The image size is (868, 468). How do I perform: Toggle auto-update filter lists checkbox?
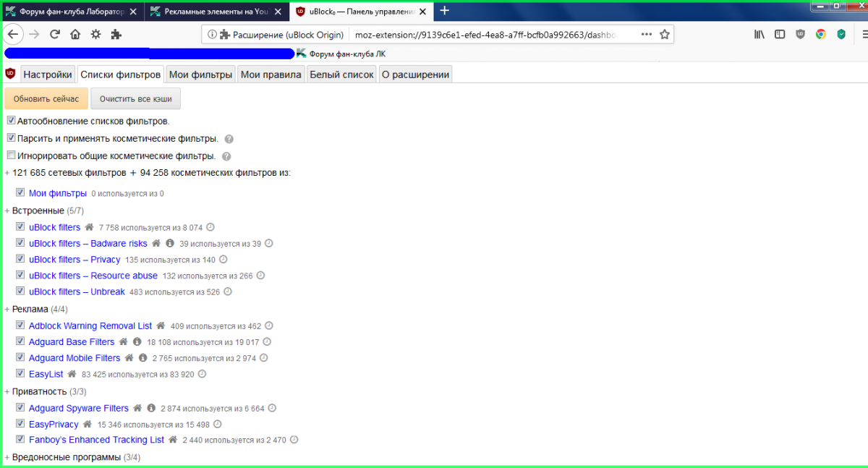click(11, 121)
